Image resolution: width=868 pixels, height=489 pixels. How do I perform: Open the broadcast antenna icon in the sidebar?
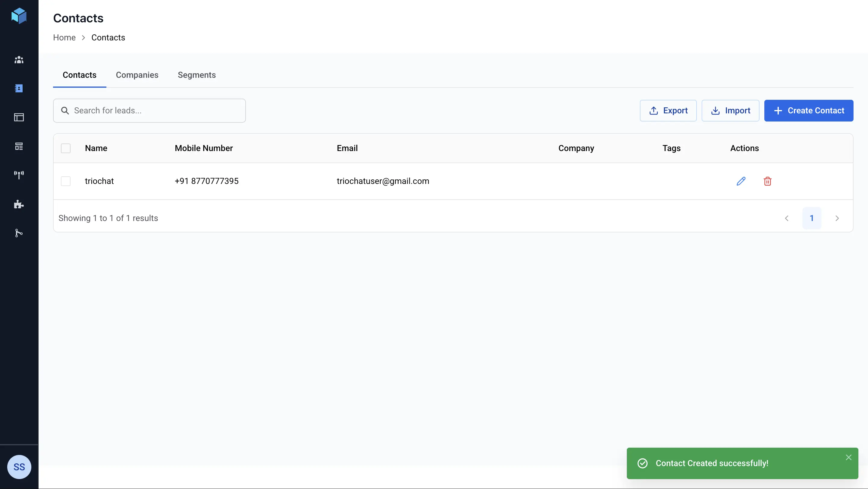point(19,175)
